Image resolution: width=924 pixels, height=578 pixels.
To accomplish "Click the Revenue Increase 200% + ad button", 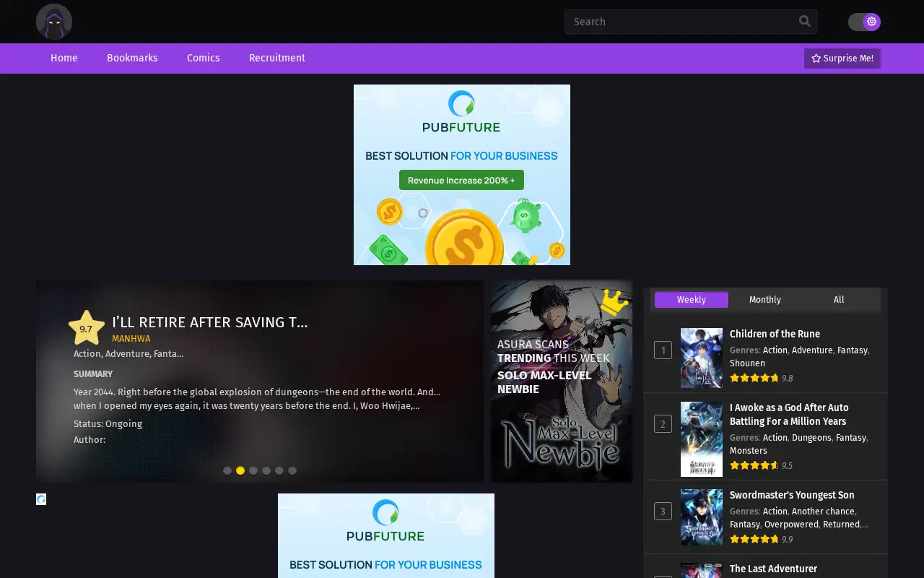I will (x=461, y=180).
